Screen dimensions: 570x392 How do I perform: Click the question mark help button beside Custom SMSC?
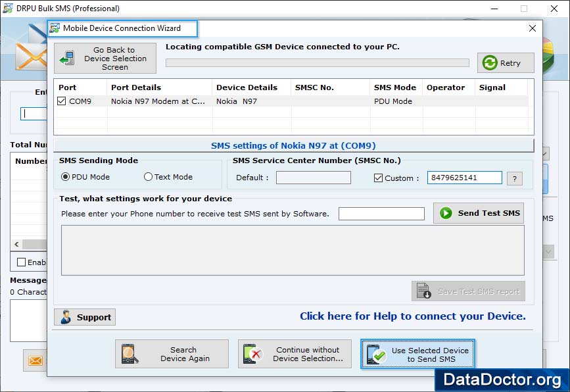click(x=514, y=178)
